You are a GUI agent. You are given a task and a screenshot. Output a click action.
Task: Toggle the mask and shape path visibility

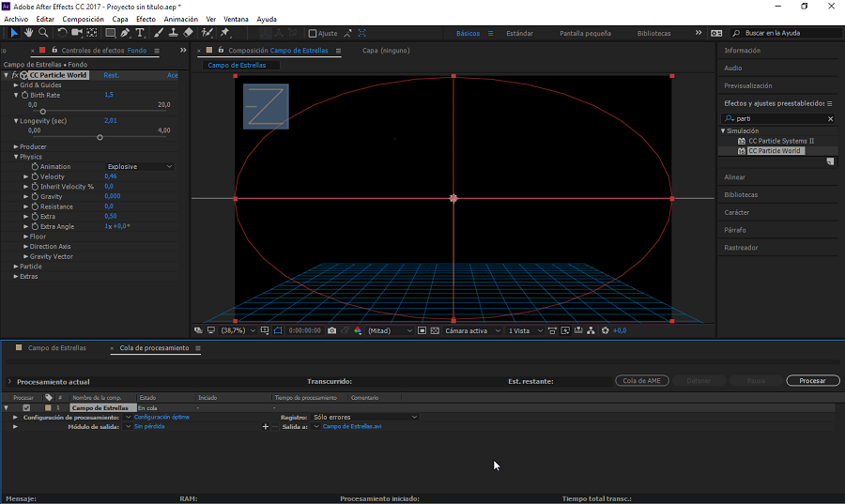pos(278,330)
